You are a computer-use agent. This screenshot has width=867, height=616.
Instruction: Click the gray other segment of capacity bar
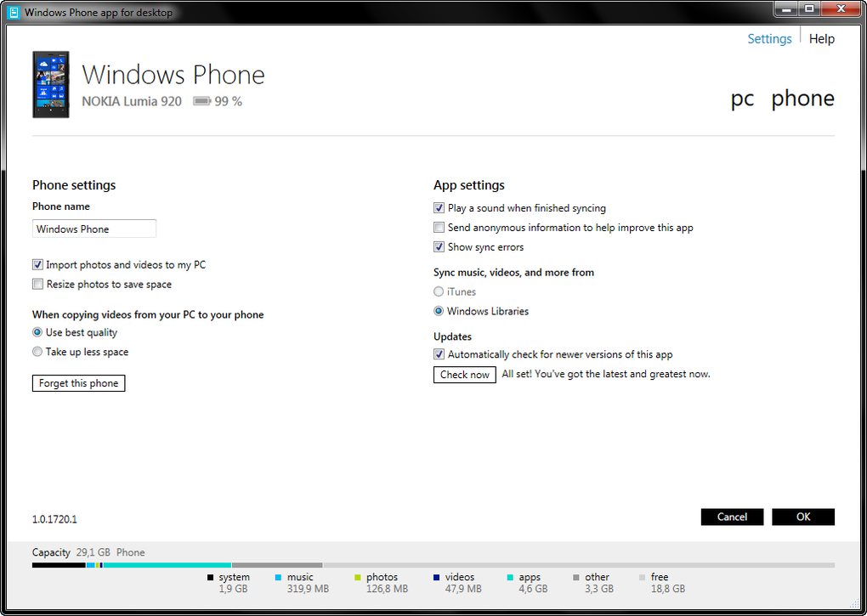pos(277,565)
